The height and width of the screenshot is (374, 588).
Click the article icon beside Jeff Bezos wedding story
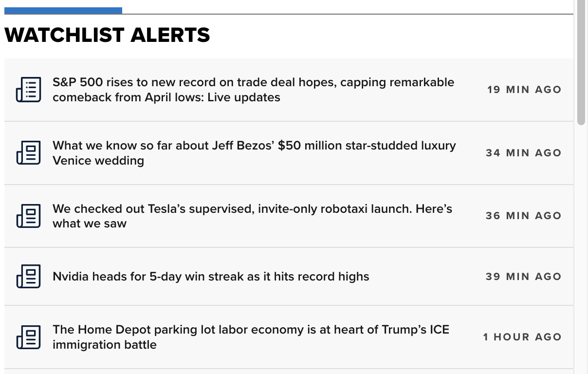point(29,153)
